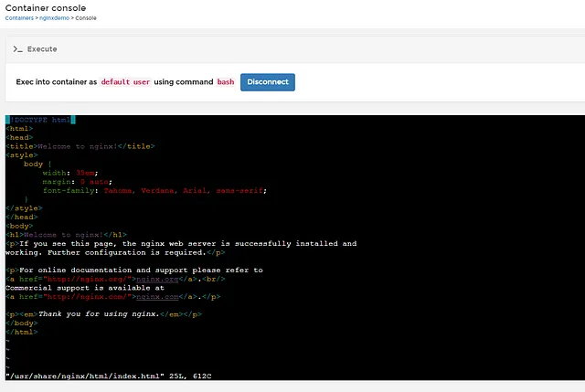Click the vim status line with index.html path
This screenshot has width=585, height=392.
pyautogui.click(x=109, y=376)
